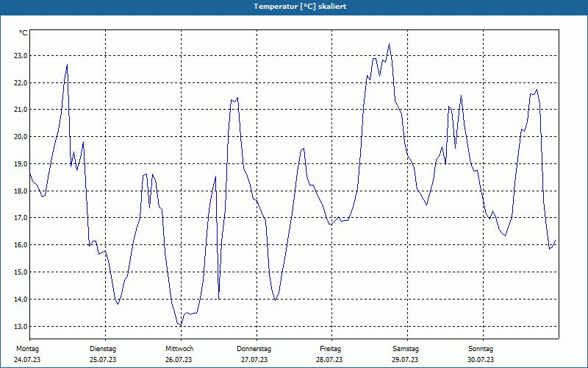The image size is (588, 368).
Task: Click the Sonntag day label
Action: click(x=481, y=349)
